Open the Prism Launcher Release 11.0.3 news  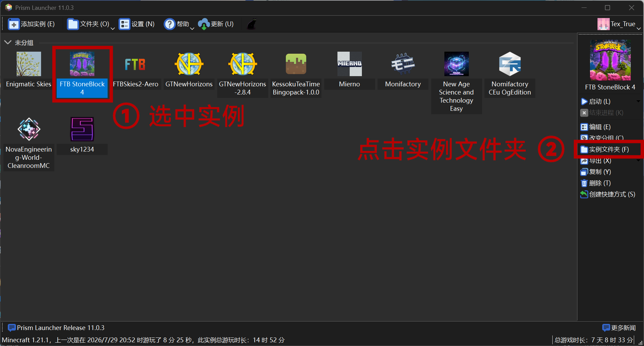(56, 328)
